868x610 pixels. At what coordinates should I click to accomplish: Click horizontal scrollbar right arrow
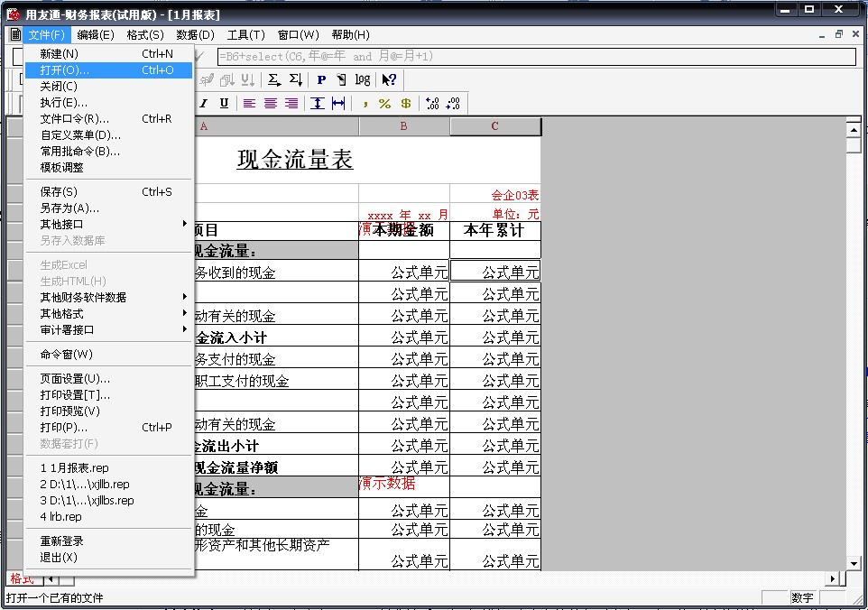point(832,579)
